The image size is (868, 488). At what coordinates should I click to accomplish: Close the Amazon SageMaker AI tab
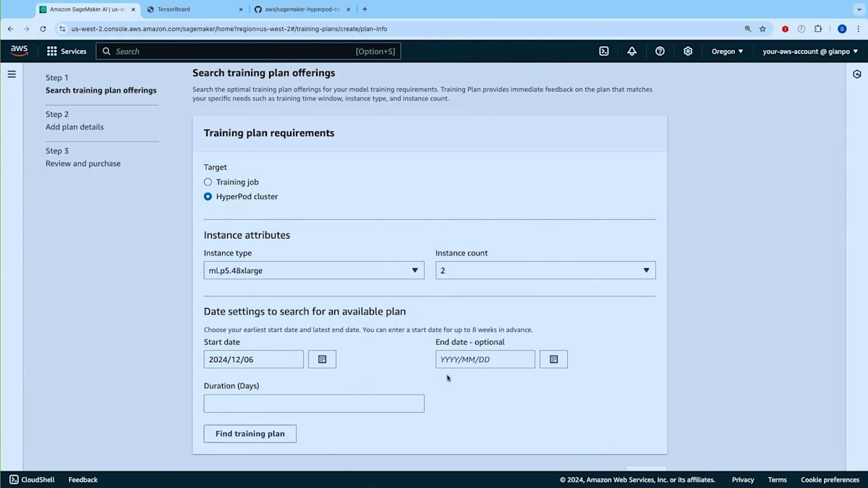(x=133, y=9)
